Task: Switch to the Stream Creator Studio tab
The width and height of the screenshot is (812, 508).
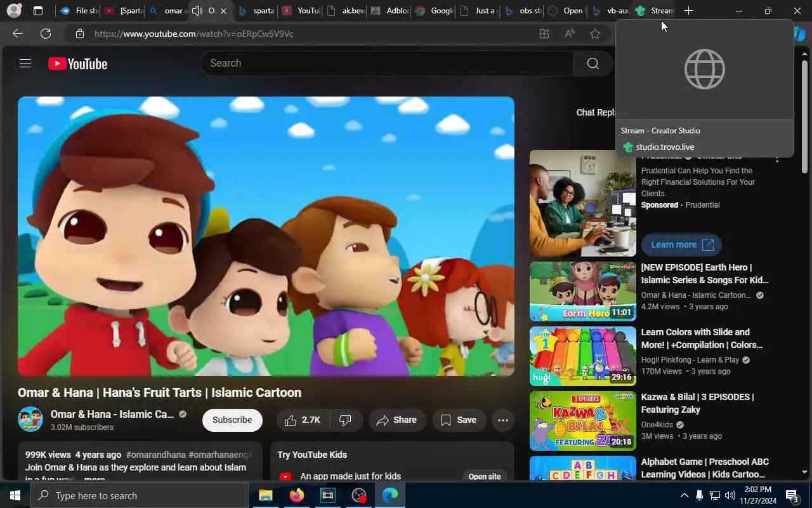Action: [x=655, y=11]
